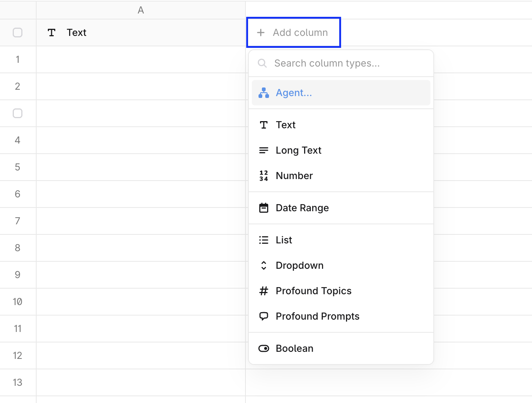Click the Long Text lines icon

pos(264,150)
